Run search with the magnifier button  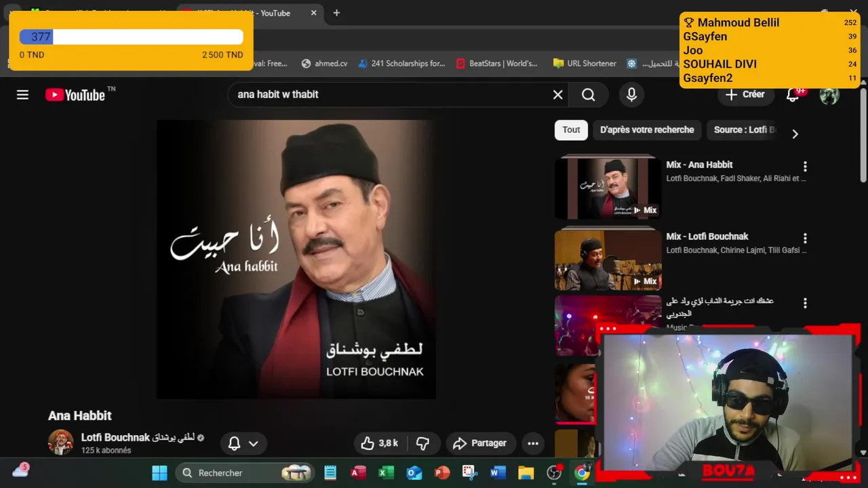pyautogui.click(x=588, y=95)
